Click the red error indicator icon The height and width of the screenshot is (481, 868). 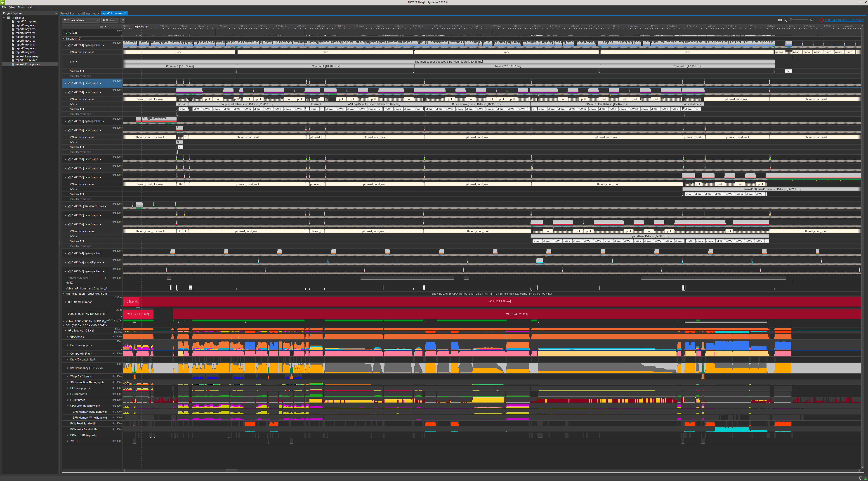pyautogui.click(x=822, y=20)
